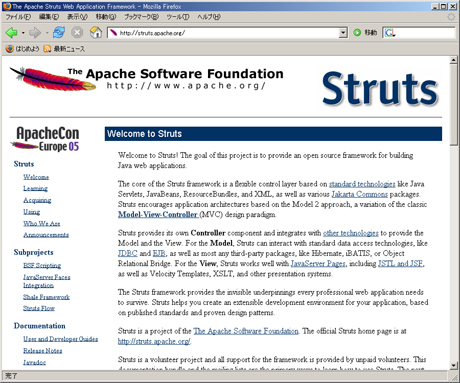Image resolution: width=460 pixels, height=383 pixels.
Task: Open the Forward button history dropdown
Action: click(x=46, y=33)
